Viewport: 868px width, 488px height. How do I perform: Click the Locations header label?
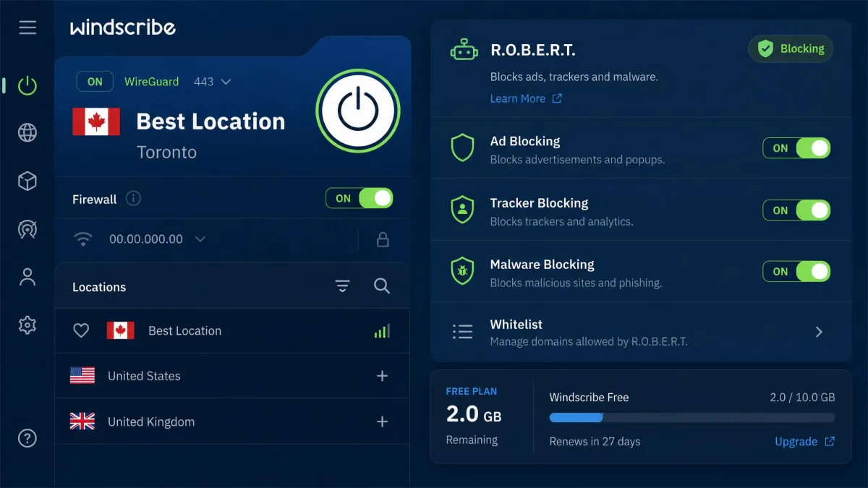coord(99,287)
